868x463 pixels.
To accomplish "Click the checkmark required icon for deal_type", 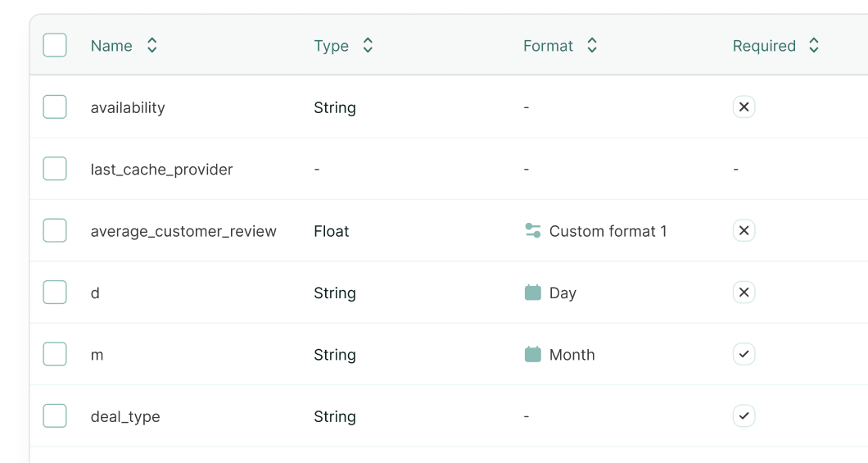I will pyautogui.click(x=744, y=416).
